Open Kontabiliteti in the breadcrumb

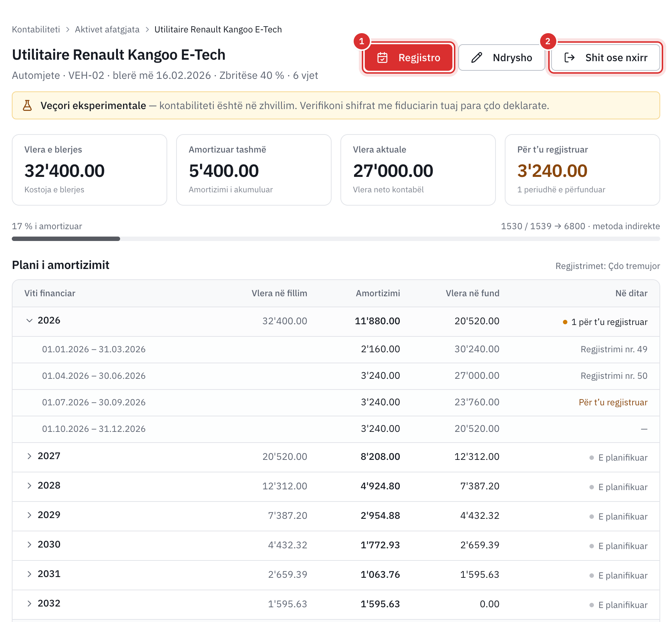click(36, 29)
